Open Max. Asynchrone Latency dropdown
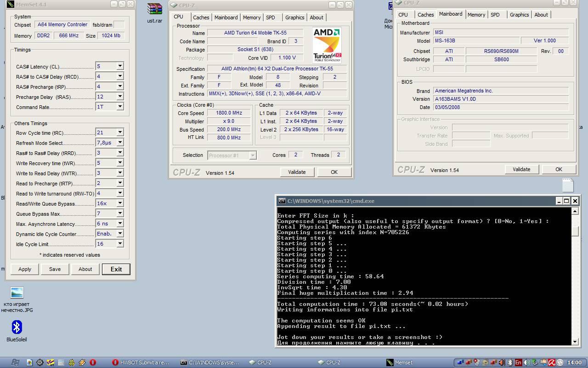The image size is (588, 368). [119, 224]
